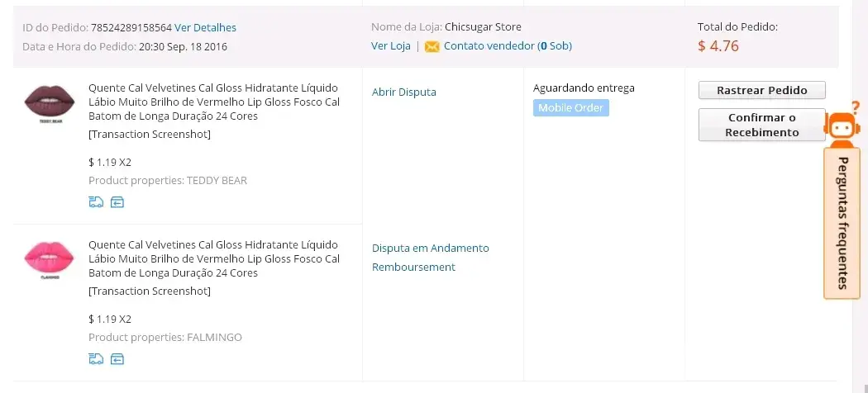The width and height of the screenshot is (868, 393).
Task: Open Ver Detalhes for the order
Action: click(x=205, y=27)
